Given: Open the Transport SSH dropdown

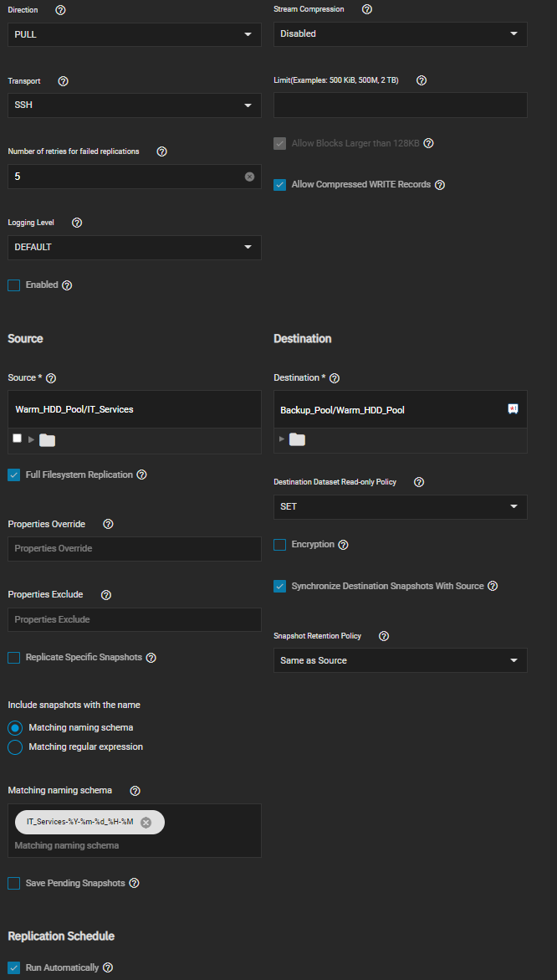Looking at the screenshot, I should click(135, 105).
